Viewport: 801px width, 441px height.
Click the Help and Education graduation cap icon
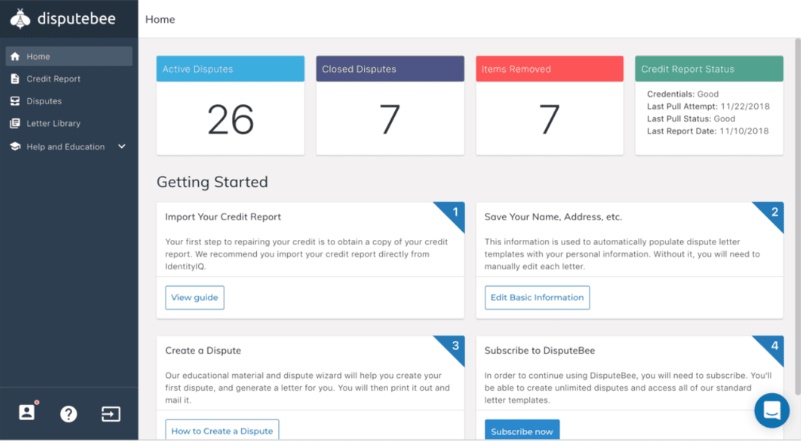[15, 147]
